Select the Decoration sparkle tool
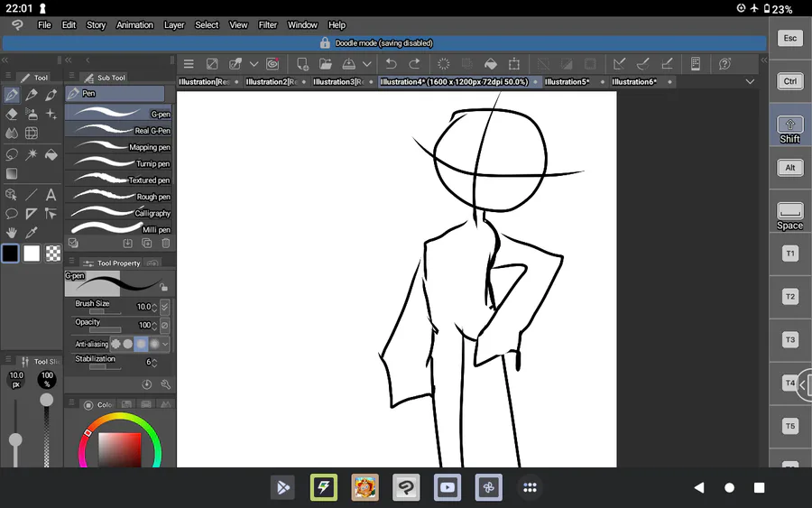 tap(51, 114)
